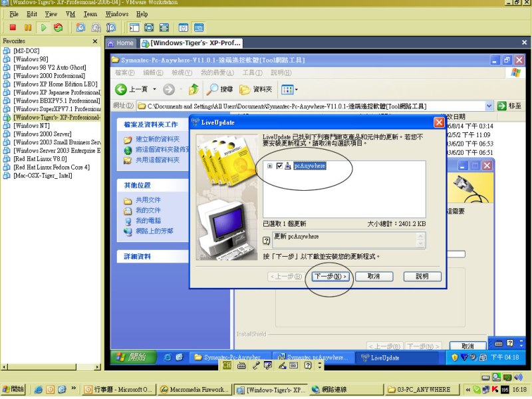Image resolution: width=532 pixels, height=399 pixels.
Task: Toggle the pcAnywhere update checkbox
Action: tap(279, 166)
